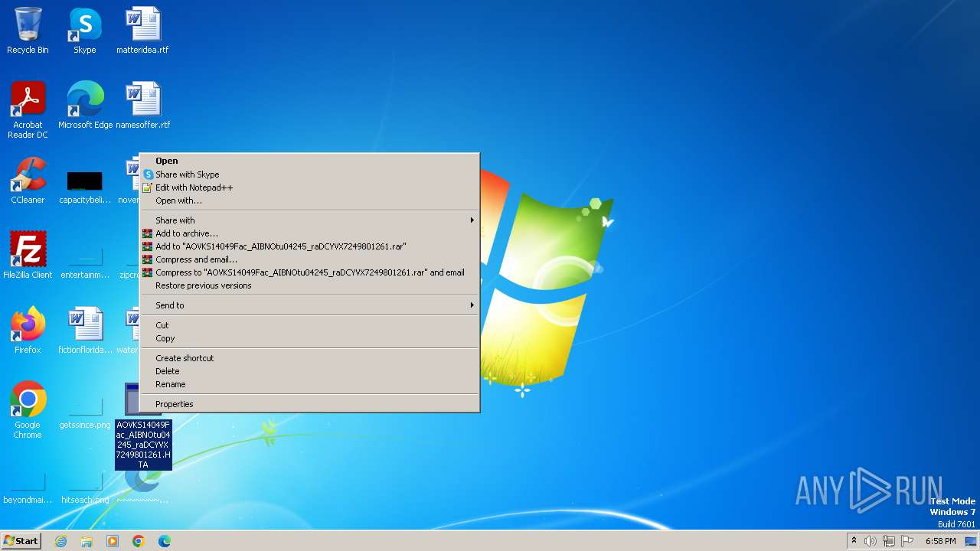The width and height of the screenshot is (980, 551).
Task: Choose Open with... menu entry
Action: click(309, 201)
